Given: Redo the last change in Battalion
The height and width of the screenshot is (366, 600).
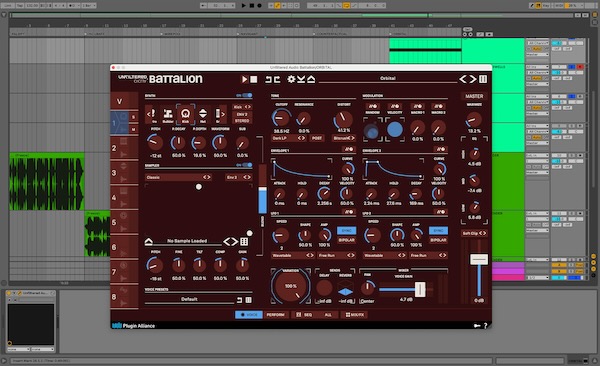Looking at the screenshot, I should [277, 79].
